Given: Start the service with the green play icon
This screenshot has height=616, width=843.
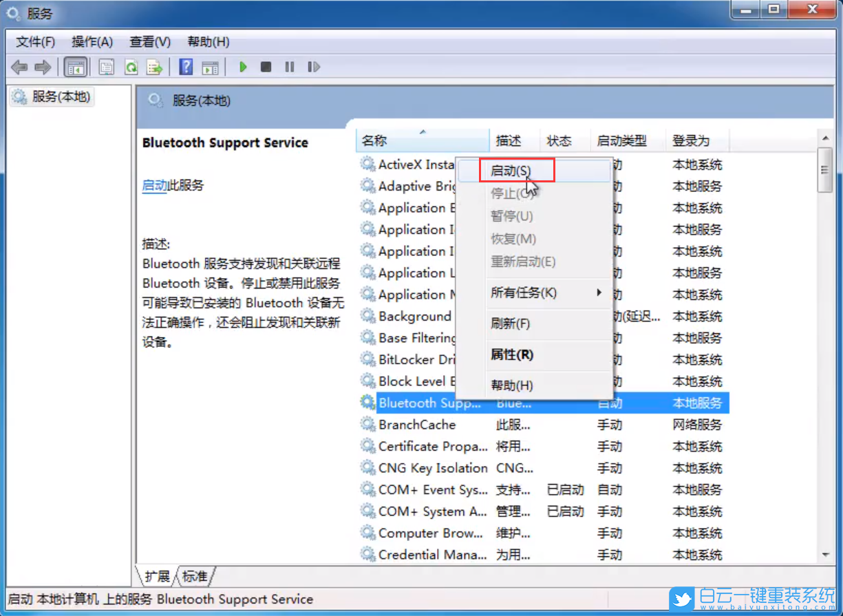Looking at the screenshot, I should click(243, 67).
